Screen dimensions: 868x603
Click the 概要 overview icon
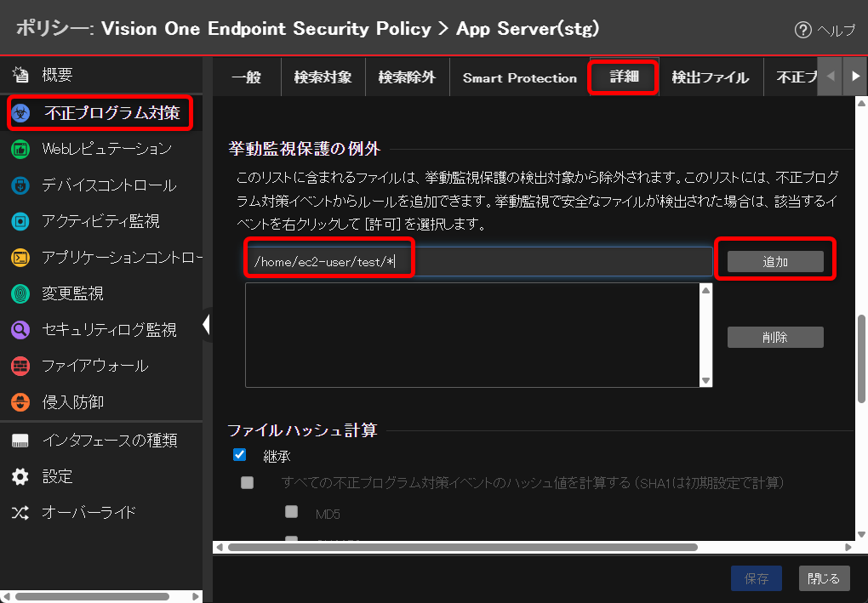click(20, 74)
